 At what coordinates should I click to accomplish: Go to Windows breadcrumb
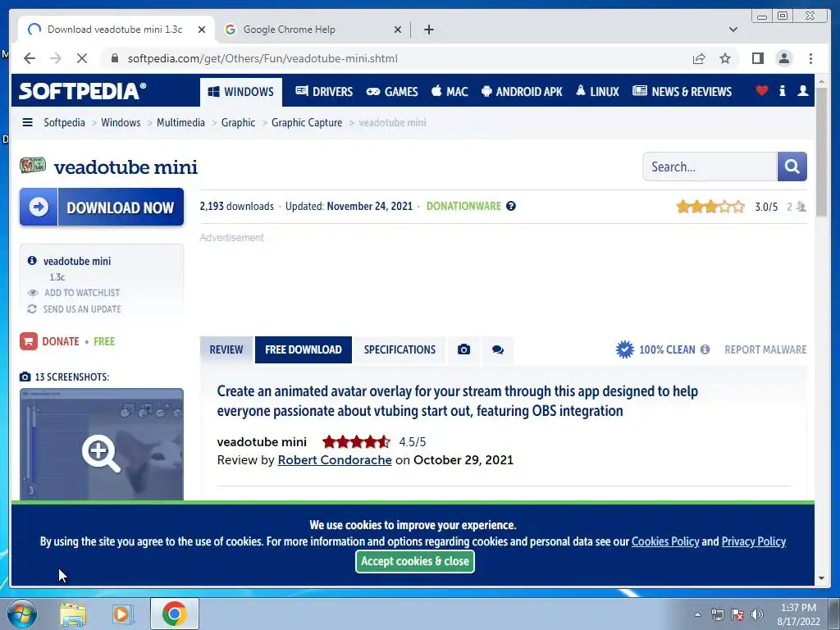[x=121, y=122]
